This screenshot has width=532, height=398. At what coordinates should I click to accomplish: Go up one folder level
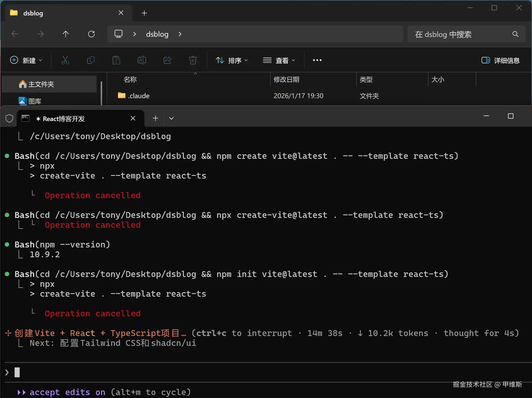[x=66, y=34]
